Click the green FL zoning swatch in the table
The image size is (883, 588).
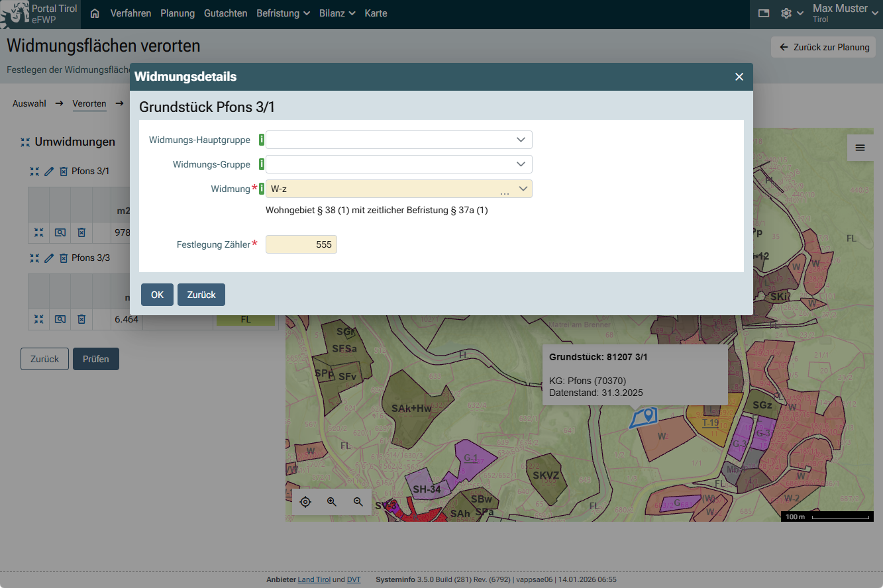coord(245,319)
